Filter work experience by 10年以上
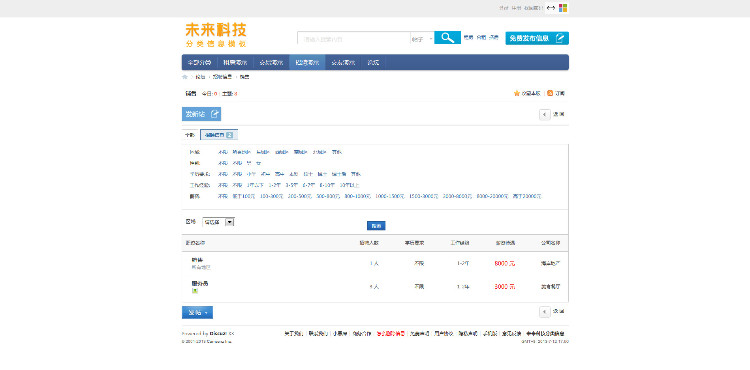 [349, 185]
